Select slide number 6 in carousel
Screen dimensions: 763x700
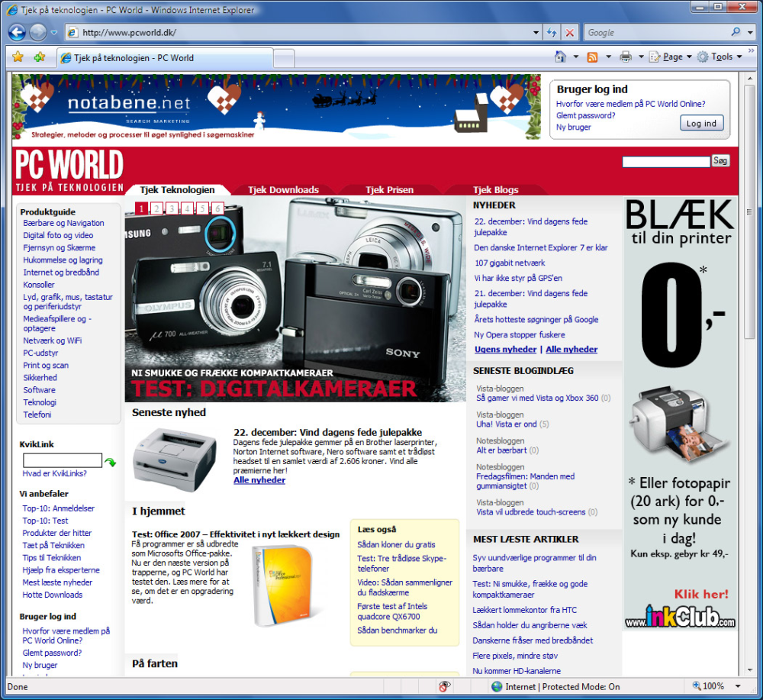(217, 208)
